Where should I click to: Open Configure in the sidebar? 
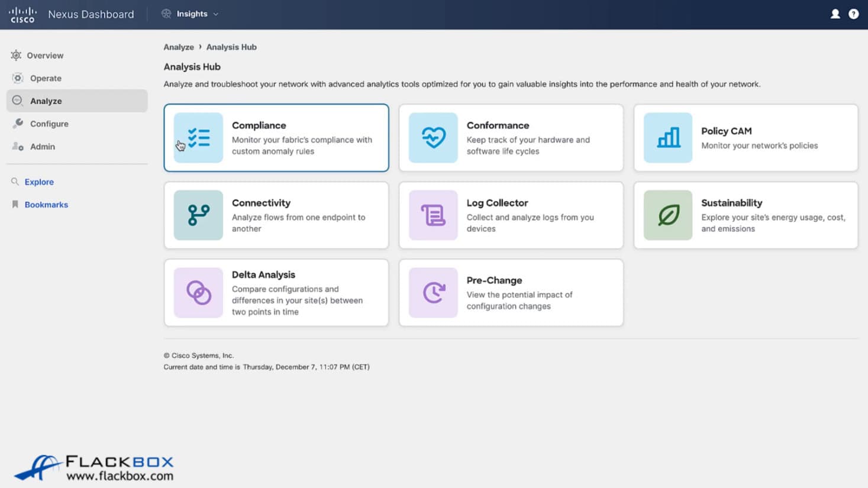tap(49, 124)
